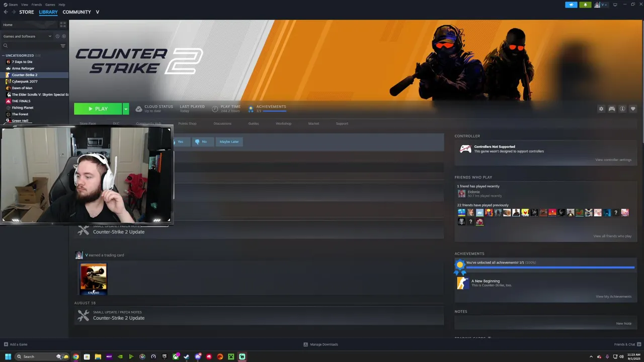Open View controller settings link
Image resolution: width=644 pixels, height=362 pixels.
613,160
